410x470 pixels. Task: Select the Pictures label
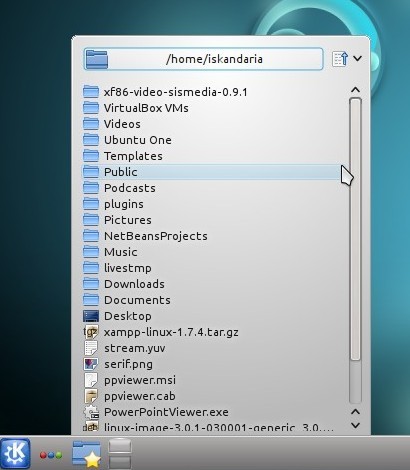[128, 220]
